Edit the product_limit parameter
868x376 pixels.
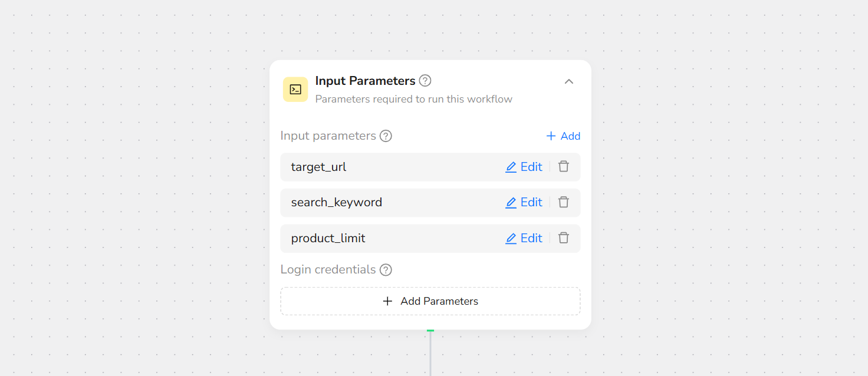[524, 238]
